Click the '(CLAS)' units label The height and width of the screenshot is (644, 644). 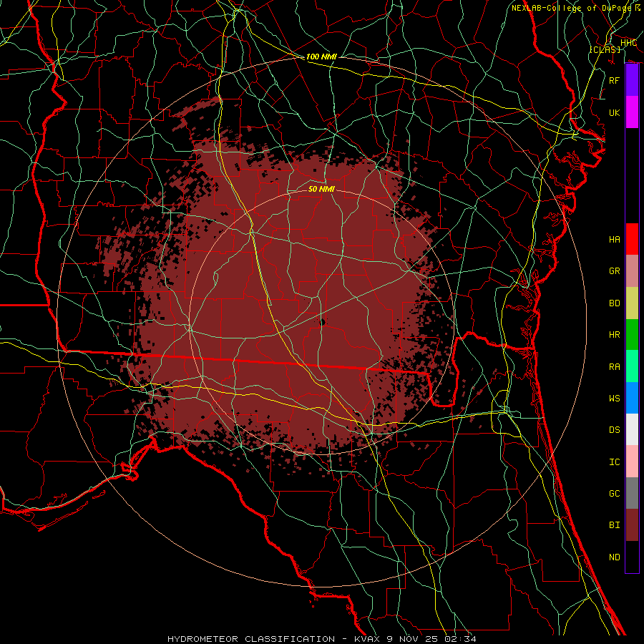pyautogui.click(x=605, y=49)
